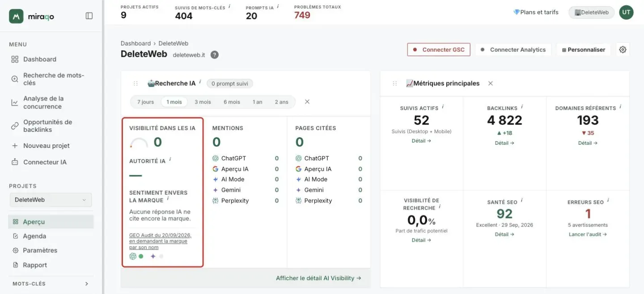Image resolution: width=644 pixels, height=294 pixels.
Task: Open Analyse de la concurrence
Action: (x=51, y=102)
